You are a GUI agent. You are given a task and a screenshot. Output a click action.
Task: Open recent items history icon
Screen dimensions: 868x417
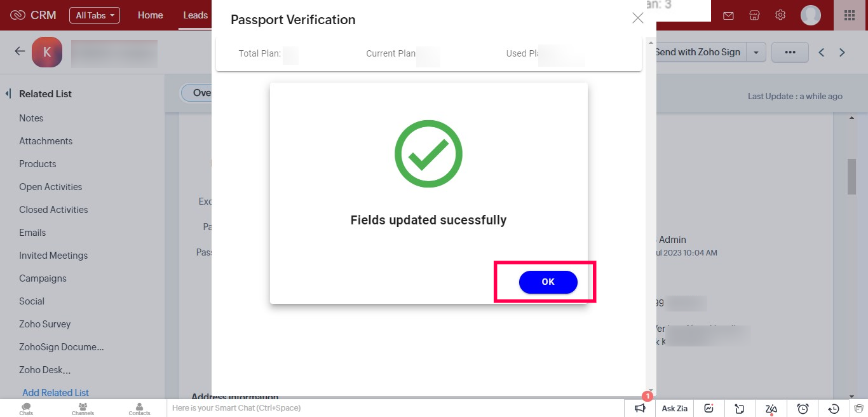(x=834, y=409)
